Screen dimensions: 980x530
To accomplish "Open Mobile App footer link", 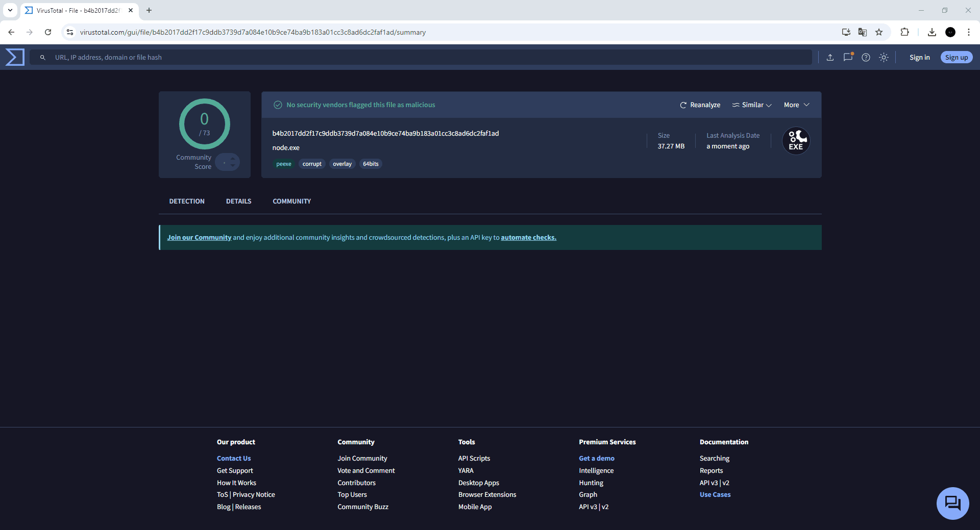I will tap(475, 507).
